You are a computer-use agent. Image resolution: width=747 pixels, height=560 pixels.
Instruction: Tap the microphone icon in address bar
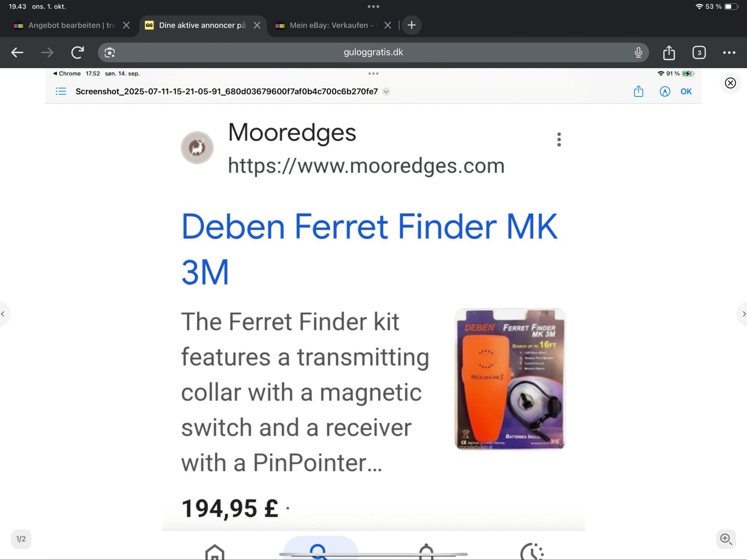click(638, 52)
